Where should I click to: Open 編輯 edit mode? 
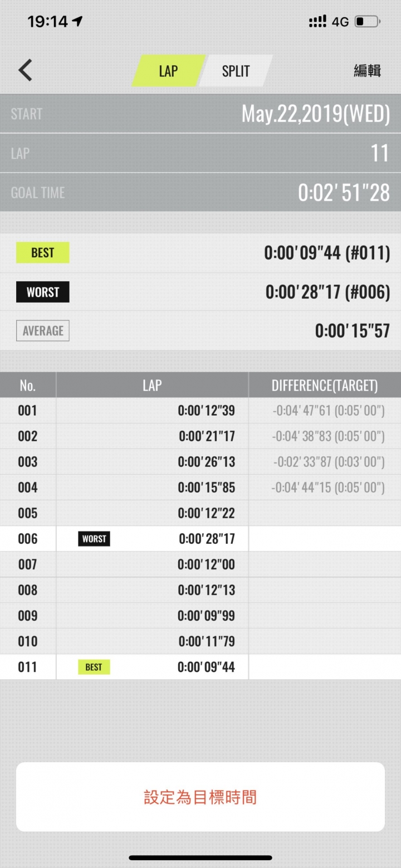[x=368, y=71]
